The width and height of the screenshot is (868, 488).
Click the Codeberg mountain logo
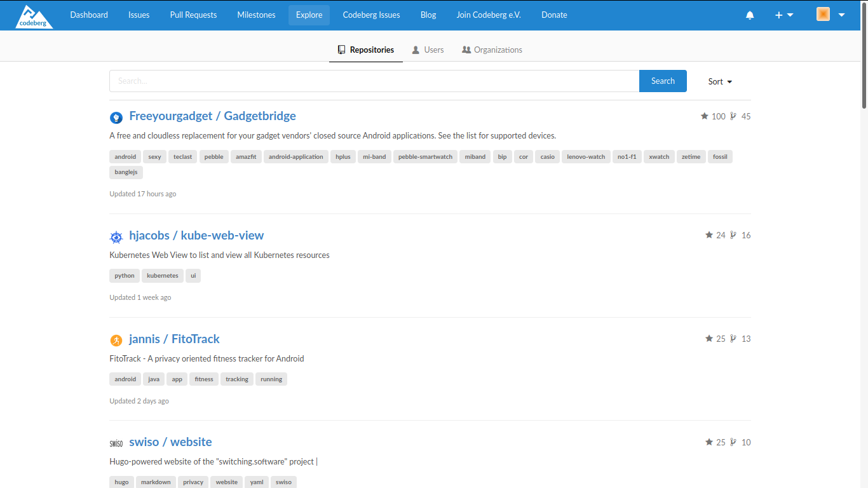tap(34, 16)
